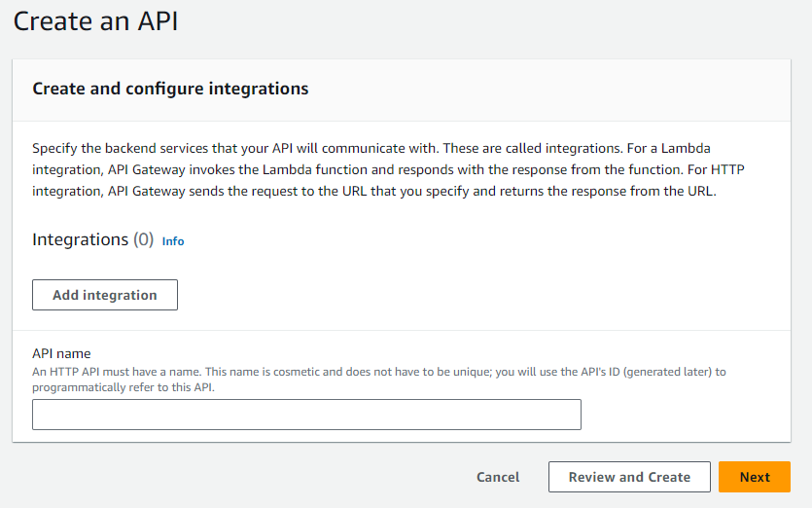Click the phrase API Gateway invokes
The width and height of the screenshot is (812, 508).
click(171, 169)
